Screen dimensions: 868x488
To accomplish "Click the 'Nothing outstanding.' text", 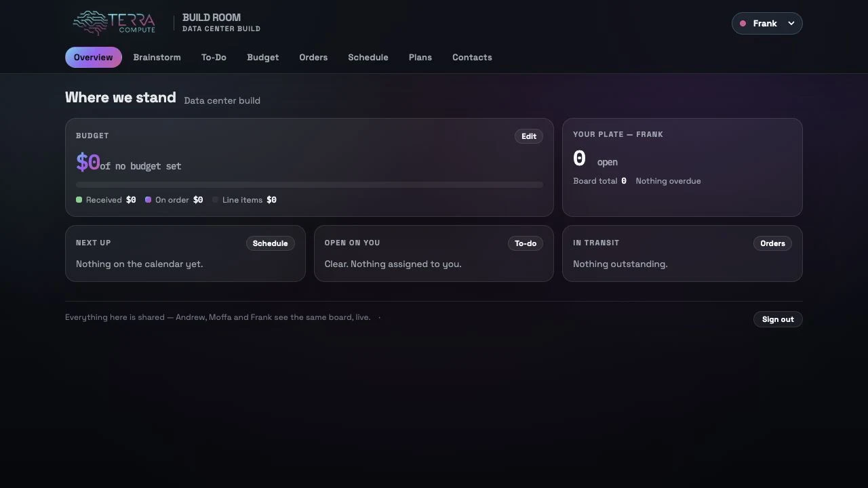I will (620, 264).
